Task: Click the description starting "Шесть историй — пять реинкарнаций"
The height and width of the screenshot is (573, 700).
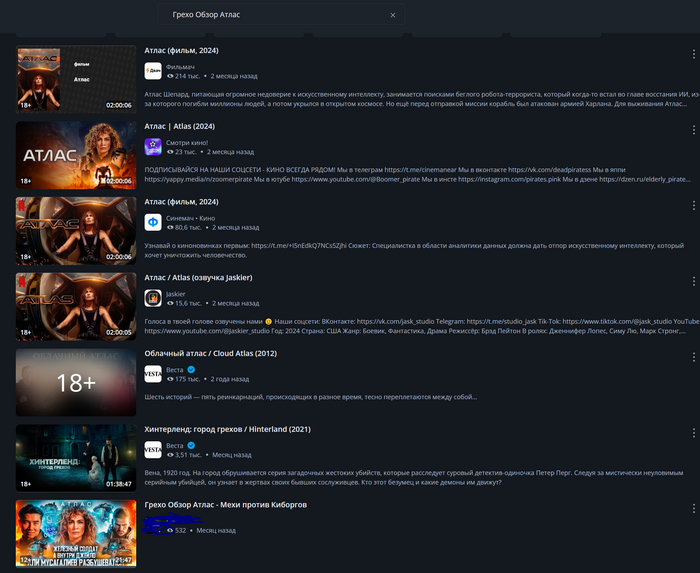Action: click(310, 397)
